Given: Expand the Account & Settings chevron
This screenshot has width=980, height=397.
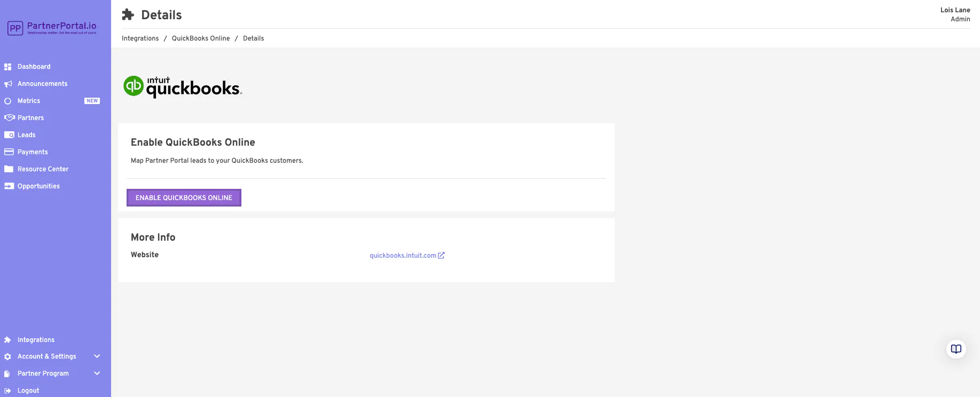Looking at the screenshot, I should (x=97, y=356).
